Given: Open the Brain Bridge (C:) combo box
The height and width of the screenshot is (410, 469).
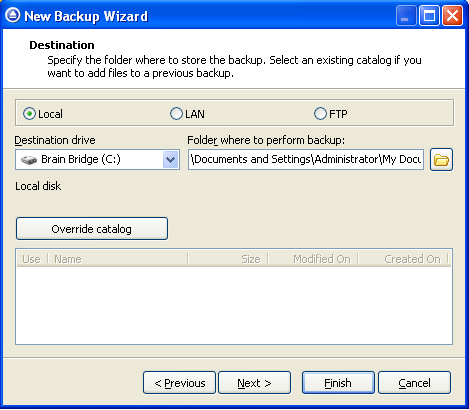Looking at the screenshot, I should click(x=97, y=160).
